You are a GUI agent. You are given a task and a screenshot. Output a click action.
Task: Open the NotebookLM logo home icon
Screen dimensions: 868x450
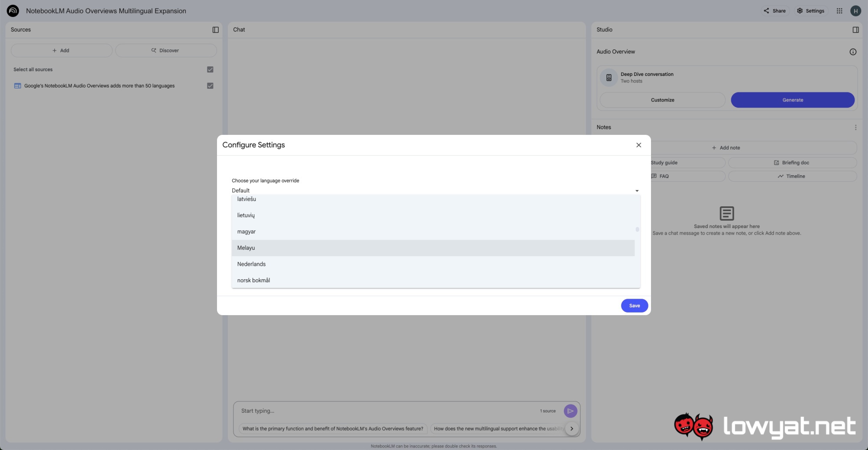[x=13, y=11]
